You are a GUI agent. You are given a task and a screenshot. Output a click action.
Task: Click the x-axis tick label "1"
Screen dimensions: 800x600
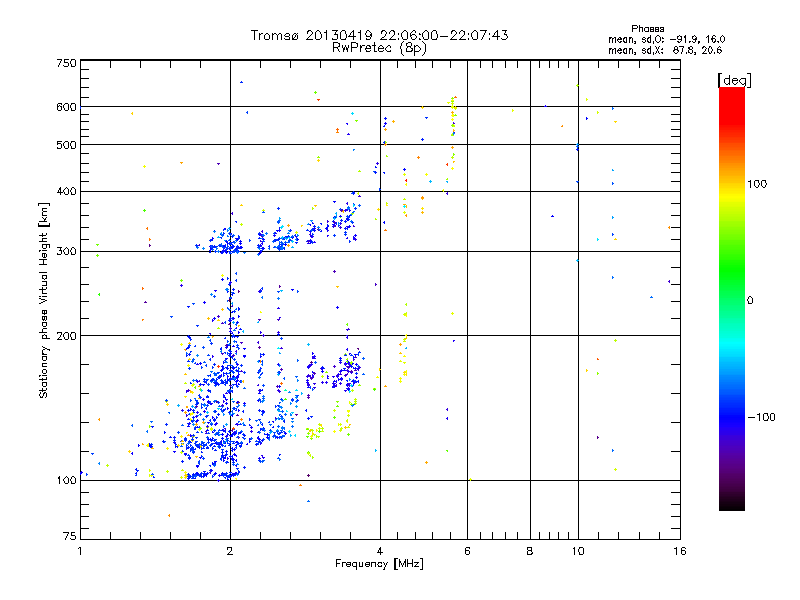pyautogui.click(x=80, y=551)
